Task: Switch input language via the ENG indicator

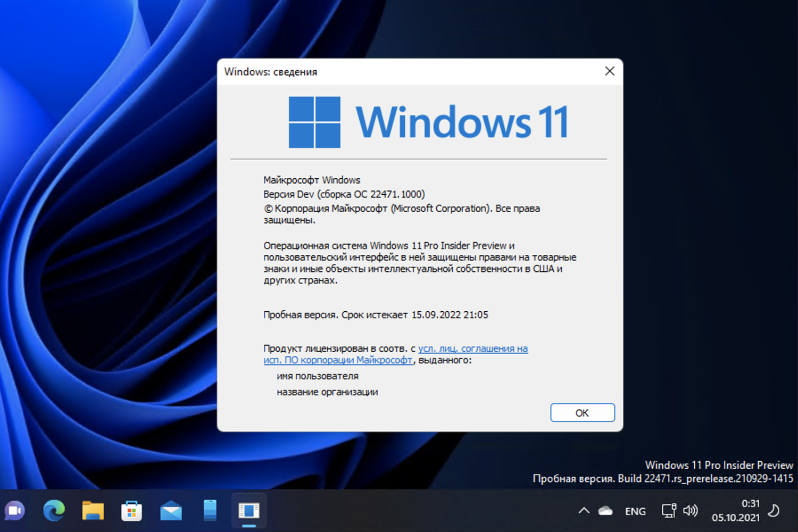Action: pyautogui.click(x=635, y=511)
